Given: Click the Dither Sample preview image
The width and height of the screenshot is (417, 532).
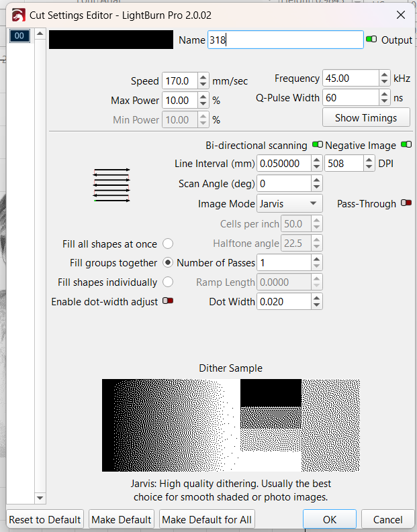Looking at the screenshot, I should pos(230,425).
